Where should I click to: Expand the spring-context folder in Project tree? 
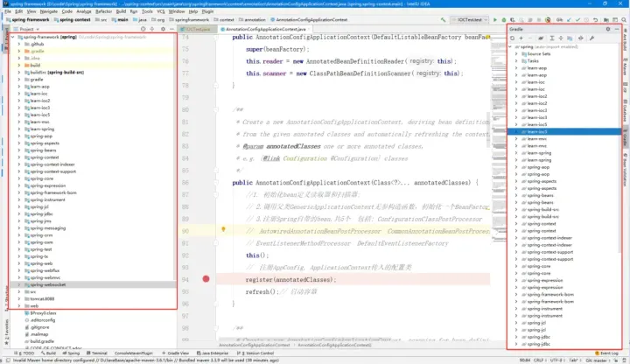(19, 157)
